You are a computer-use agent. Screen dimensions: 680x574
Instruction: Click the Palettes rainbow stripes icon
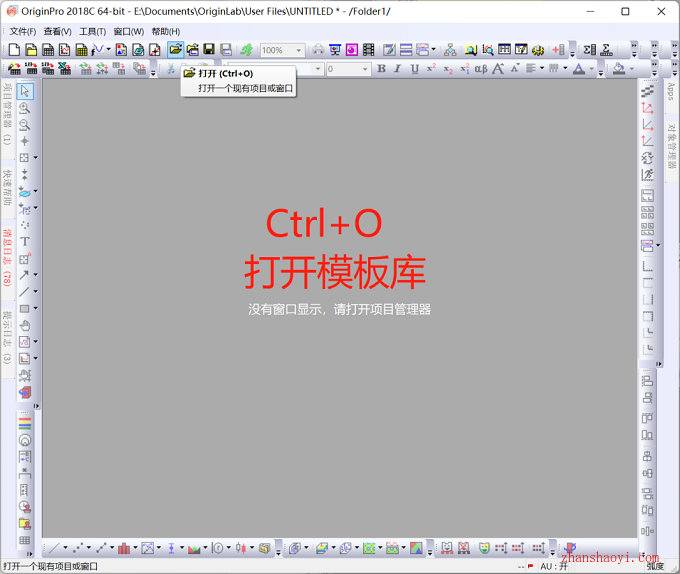point(25,423)
